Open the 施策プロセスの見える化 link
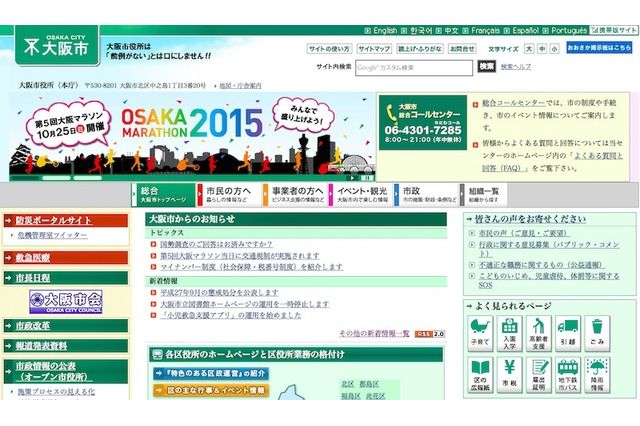This screenshot has height=426, width=640. coord(56,392)
